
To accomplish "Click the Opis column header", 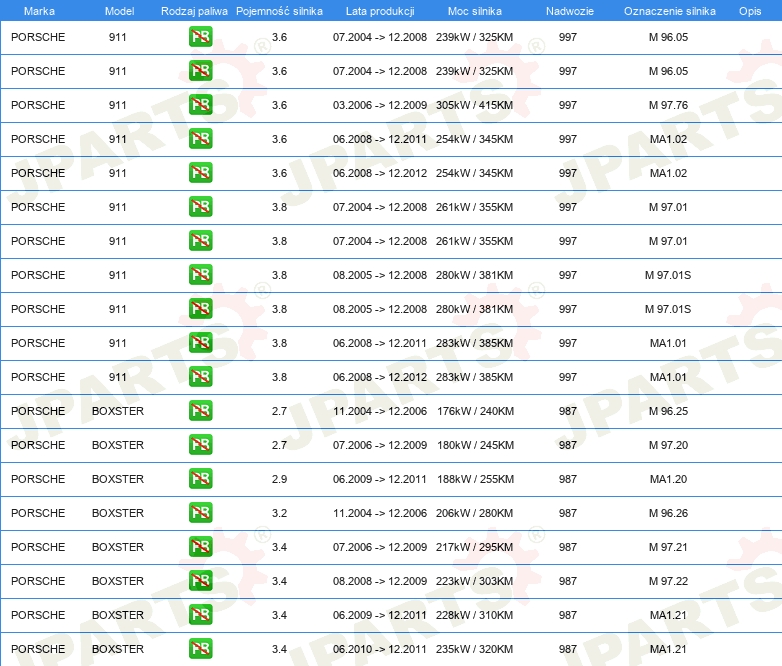I will (x=749, y=10).
